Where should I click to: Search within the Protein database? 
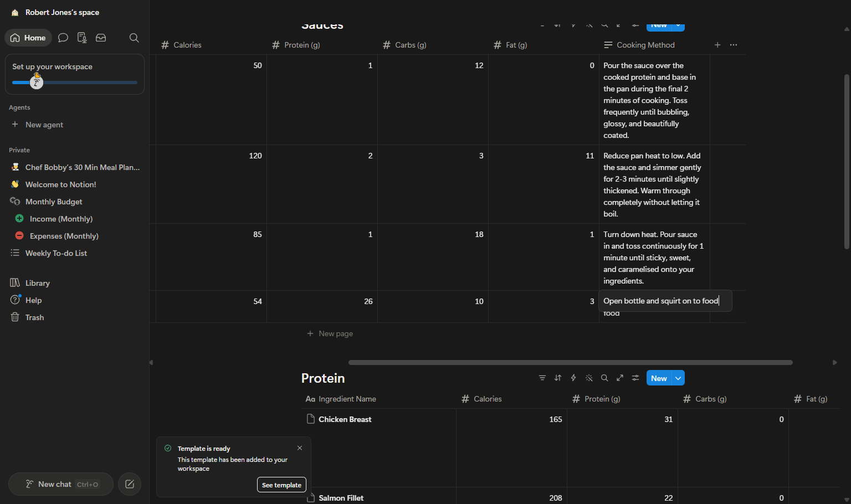(x=604, y=378)
